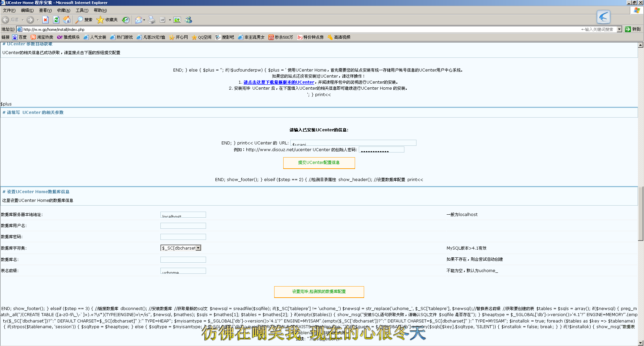
Task: Expand the keyword search box dropdown
Action: pyautogui.click(x=620, y=29)
